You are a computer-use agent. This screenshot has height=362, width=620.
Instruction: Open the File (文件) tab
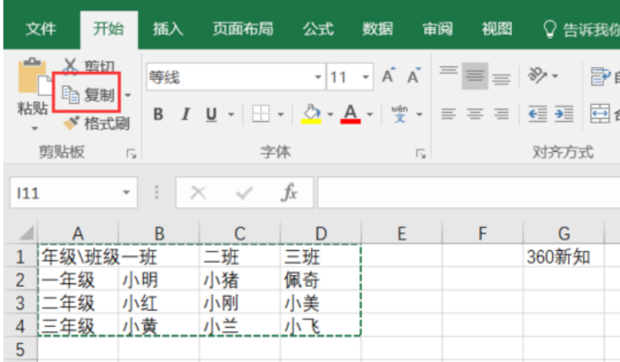[41, 29]
